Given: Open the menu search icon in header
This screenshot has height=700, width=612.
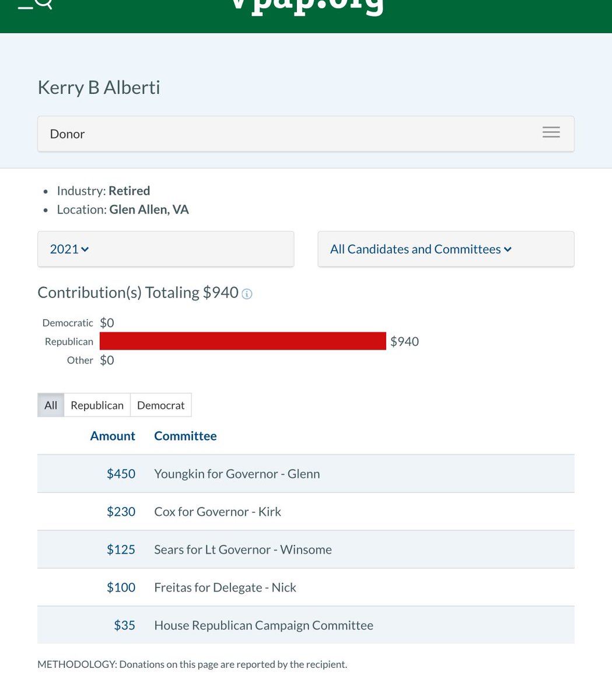Looking at the screenshot, I should click(35, 5).
